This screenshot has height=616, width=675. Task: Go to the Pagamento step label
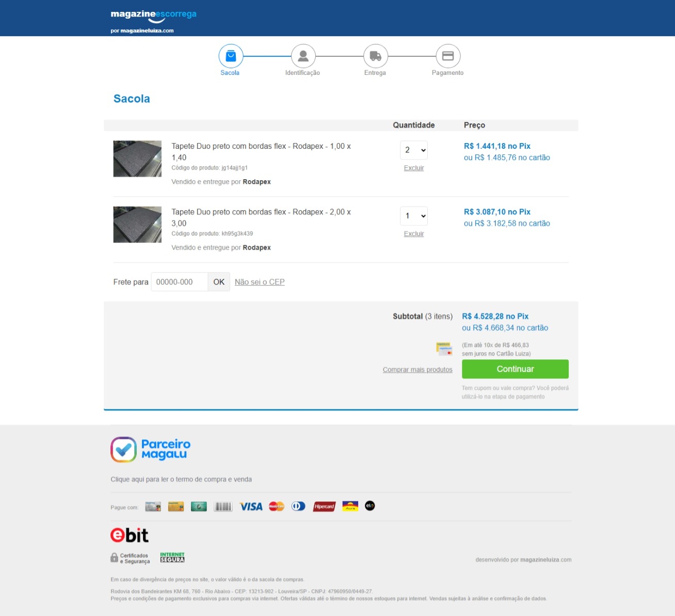coord(447,73)
